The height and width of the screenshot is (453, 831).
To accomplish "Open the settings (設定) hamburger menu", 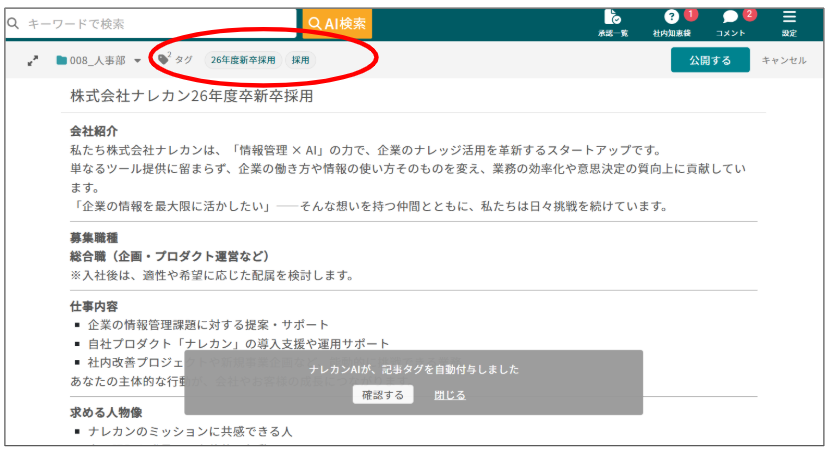I will (789, 18).
